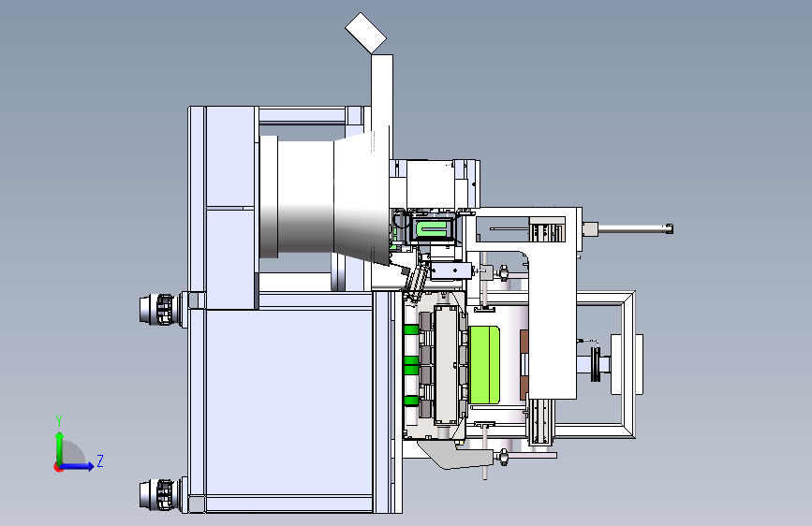
Task: Select the upper-left round connector plug
Action: (x=159, y=309)
